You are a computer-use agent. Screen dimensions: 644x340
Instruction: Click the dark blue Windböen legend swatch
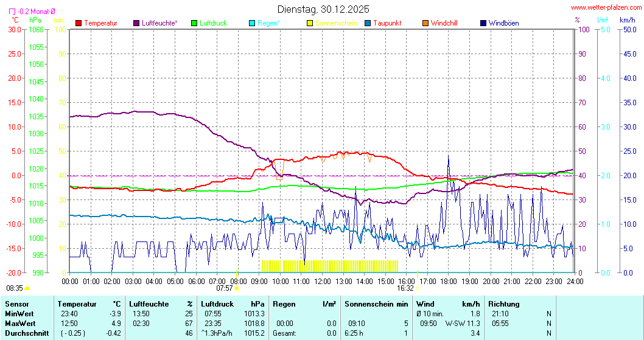(x=483, y=23)
